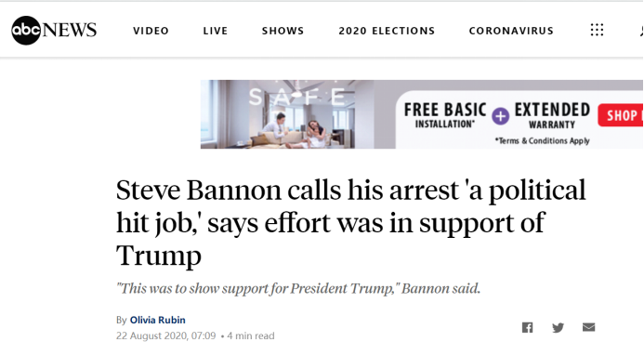
Task: Email the article using the envelope icon
Action: [588, 327]
